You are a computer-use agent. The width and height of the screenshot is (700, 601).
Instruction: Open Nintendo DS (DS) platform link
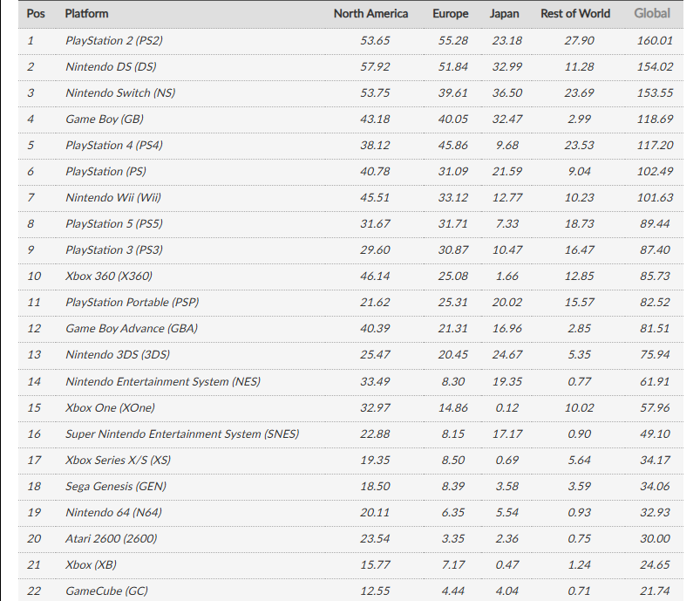pyautogui.click(x=111, y=66)
